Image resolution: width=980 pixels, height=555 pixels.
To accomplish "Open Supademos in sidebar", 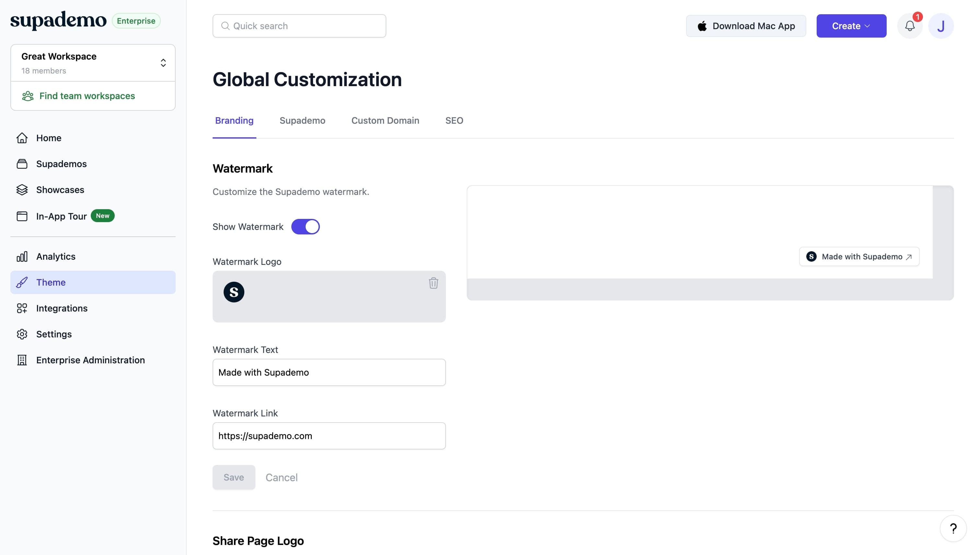I will (x=93, y=164).
